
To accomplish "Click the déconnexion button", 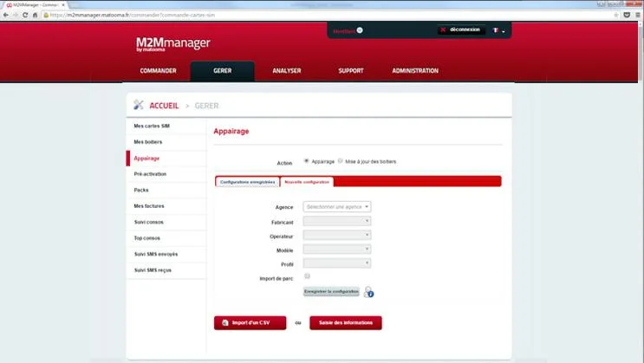I will (x=461, y=30).
